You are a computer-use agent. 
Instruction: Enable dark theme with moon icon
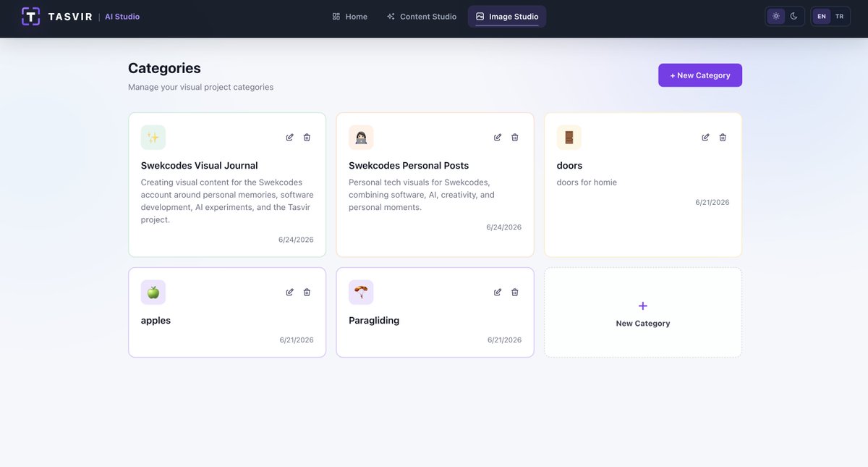(793, 16)
